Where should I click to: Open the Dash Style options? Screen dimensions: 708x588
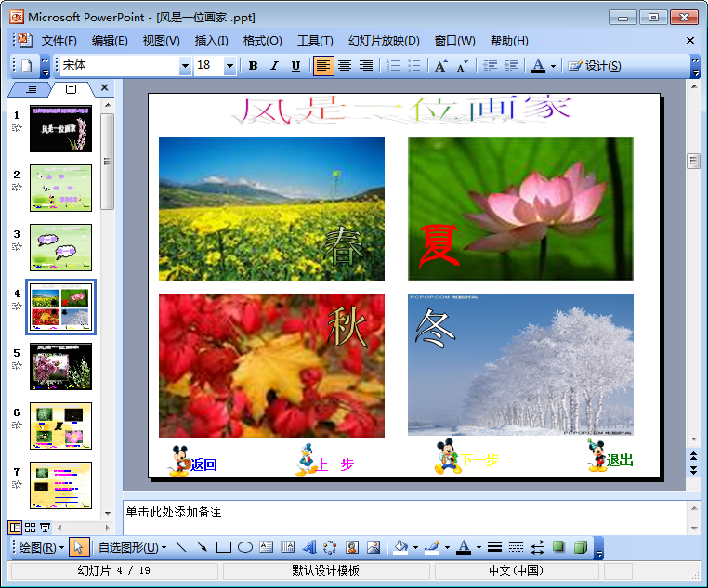point(516,547)
